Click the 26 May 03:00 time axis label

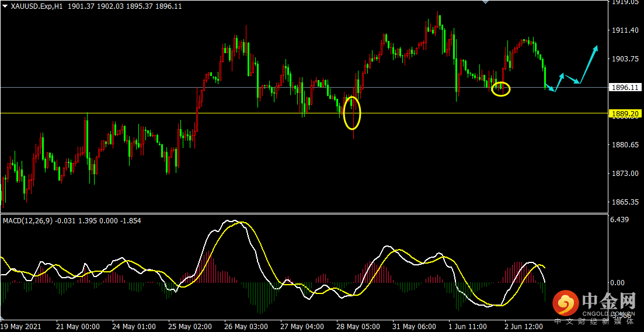(245, 326)
